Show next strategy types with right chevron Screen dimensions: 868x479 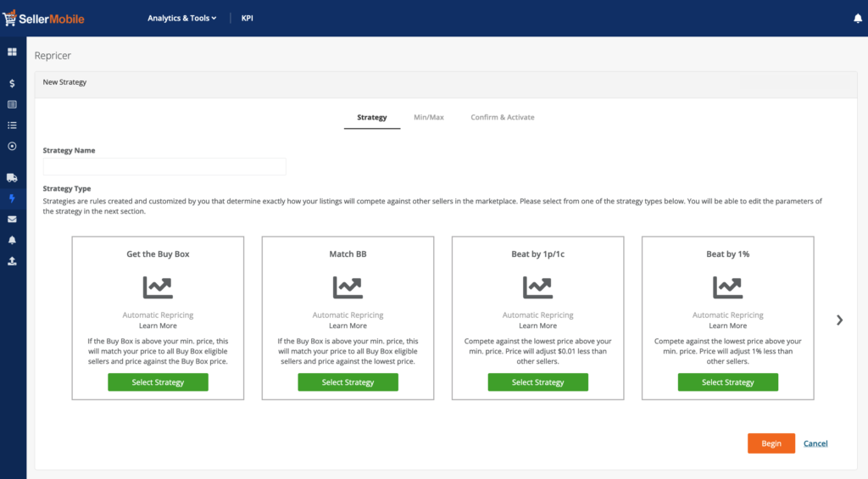pos(839,320)
